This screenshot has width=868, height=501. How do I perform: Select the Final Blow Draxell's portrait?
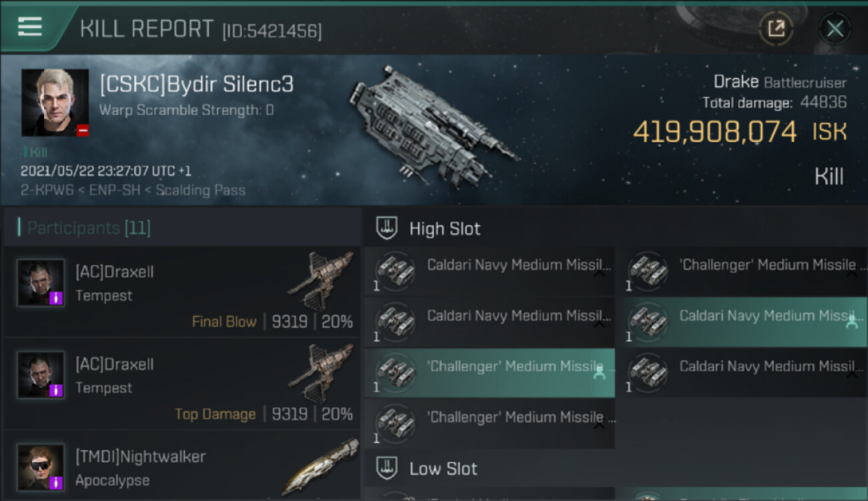tap(41, 283)
